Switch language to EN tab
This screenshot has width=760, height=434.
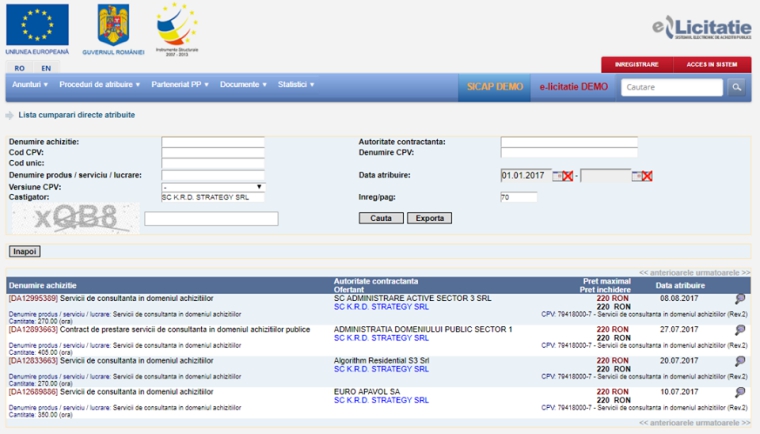(x=46, y=68)
